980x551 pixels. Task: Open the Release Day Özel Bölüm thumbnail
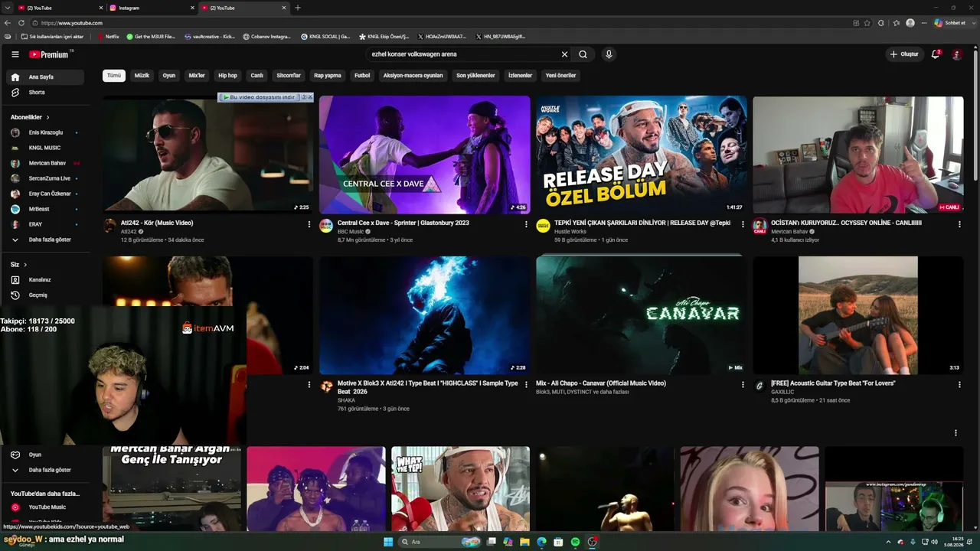click(x=642, y=155)
